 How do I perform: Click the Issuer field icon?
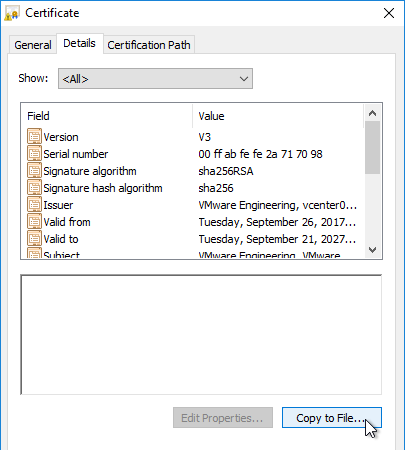click(x=34, y=205)
